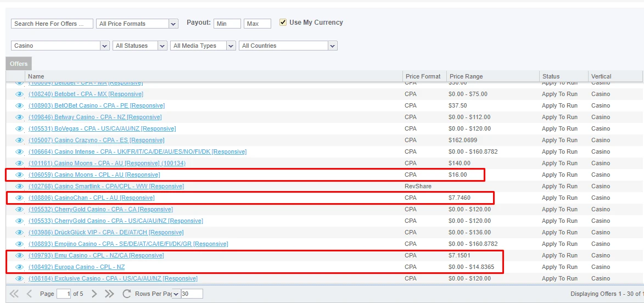
Task: Click eye icon for Emu Casino offer
Action: click(x=19, y=255)
